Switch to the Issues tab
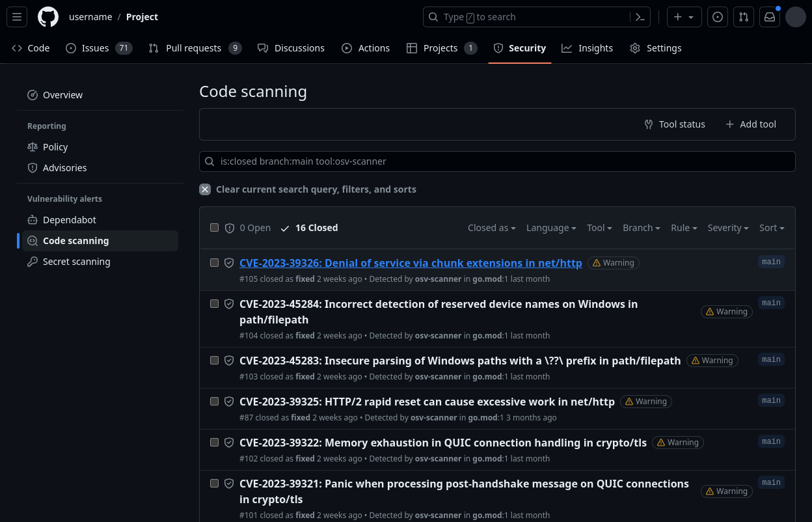This screenshot has height=522, width=812. click(99, 48)
